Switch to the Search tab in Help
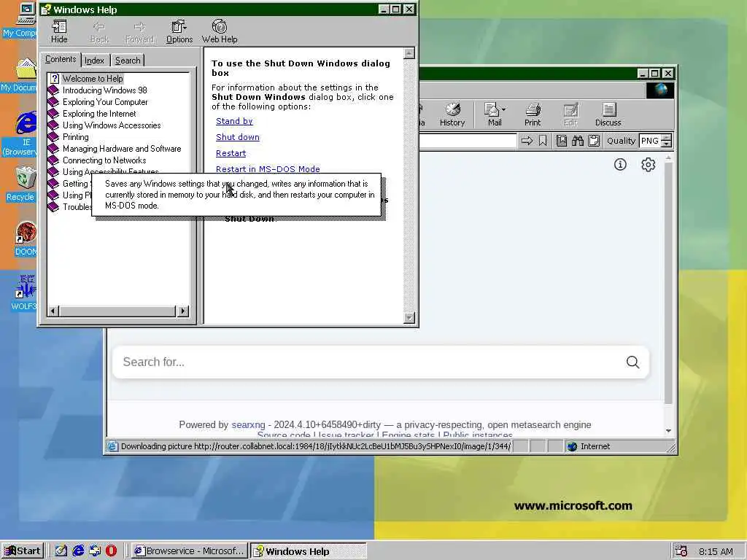The image size is (747, 560). tap(128, 61)
